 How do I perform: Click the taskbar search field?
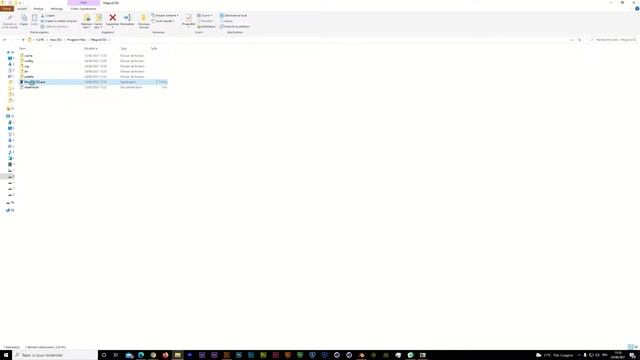pos(56,355)
